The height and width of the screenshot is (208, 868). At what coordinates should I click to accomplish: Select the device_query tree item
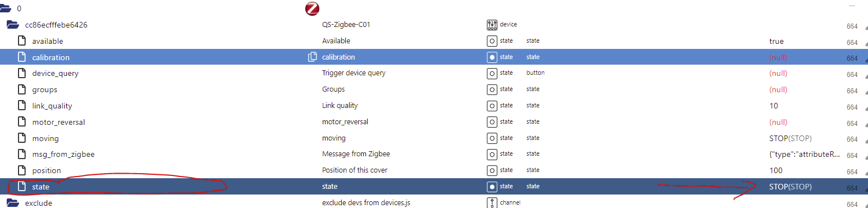click(56, 73)
